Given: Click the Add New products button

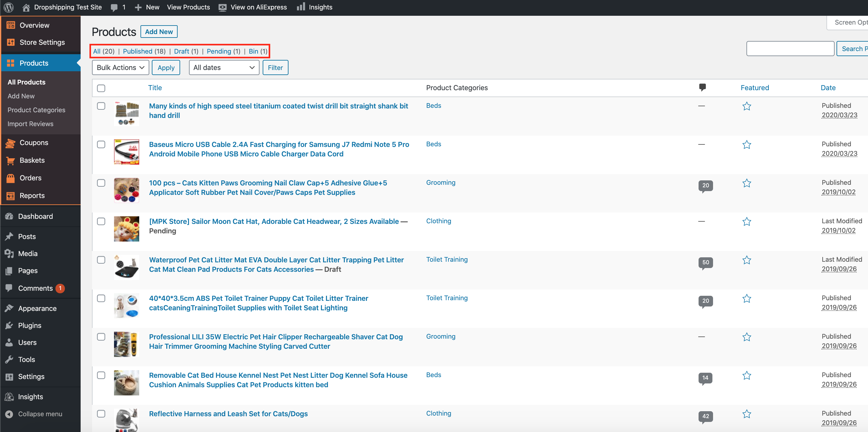Looking at the screenshot, I should 159,32.
